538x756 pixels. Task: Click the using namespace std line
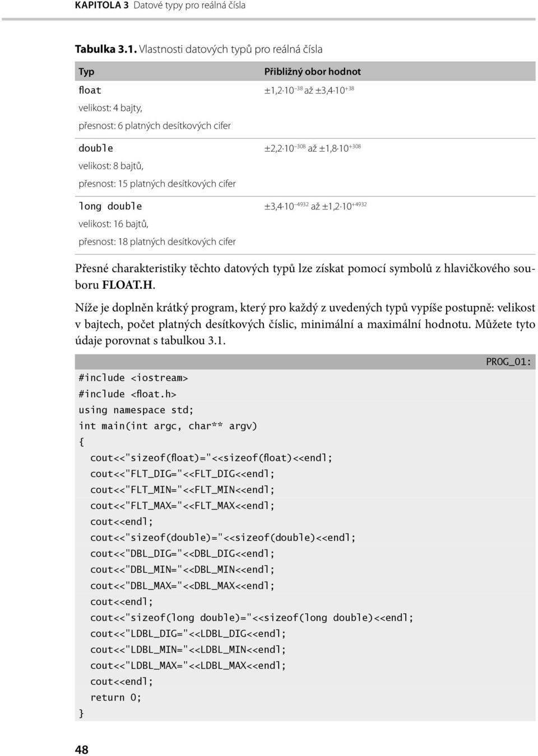pyautogui.click(x=136, y=410)
